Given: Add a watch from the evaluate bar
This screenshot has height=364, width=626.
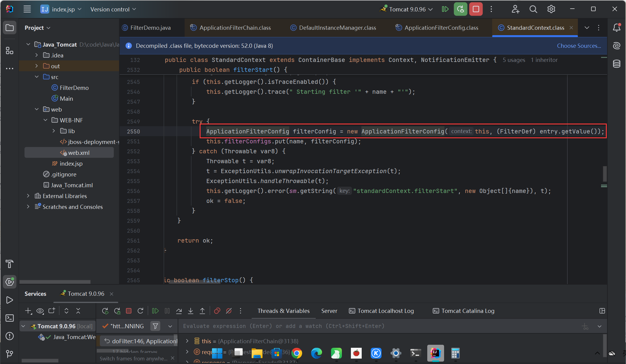Looking at the screenshot, I should (x=585, y=326).
